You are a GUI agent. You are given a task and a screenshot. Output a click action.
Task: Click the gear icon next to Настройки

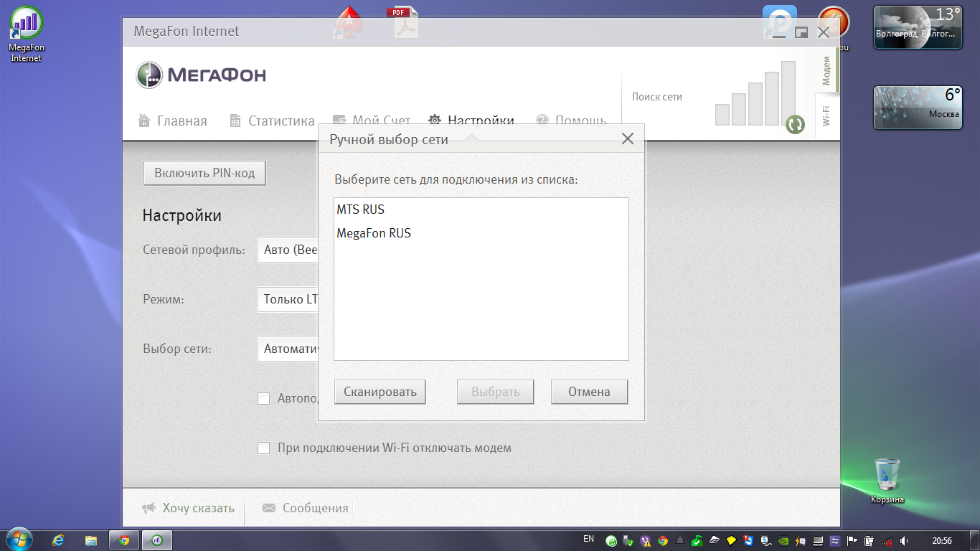point(435,120)
